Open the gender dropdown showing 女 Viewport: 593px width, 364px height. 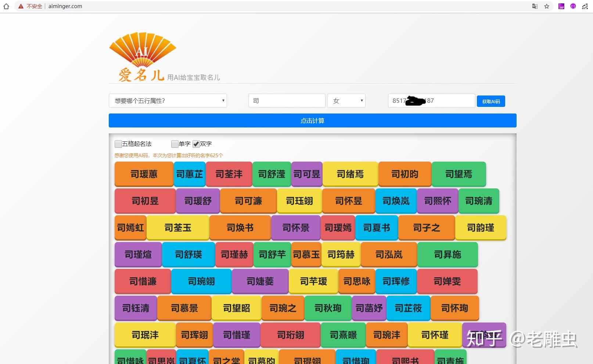(346, 101)
